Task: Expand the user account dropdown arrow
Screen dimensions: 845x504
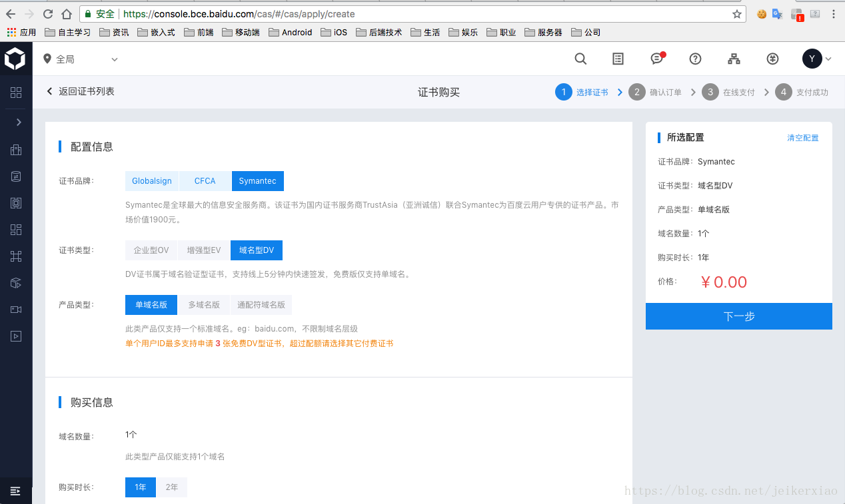Action: pyautogui.click(x=828, y=59)
